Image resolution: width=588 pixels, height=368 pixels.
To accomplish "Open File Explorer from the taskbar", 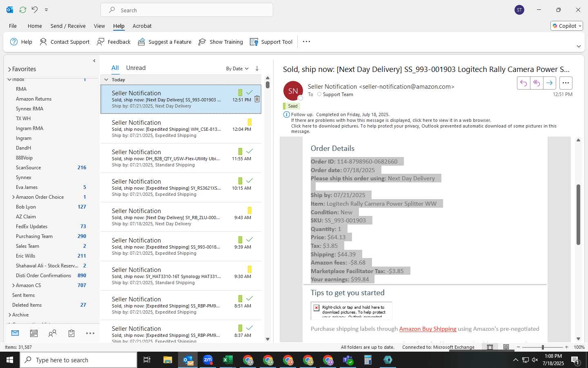I will (x=168, y=360).
